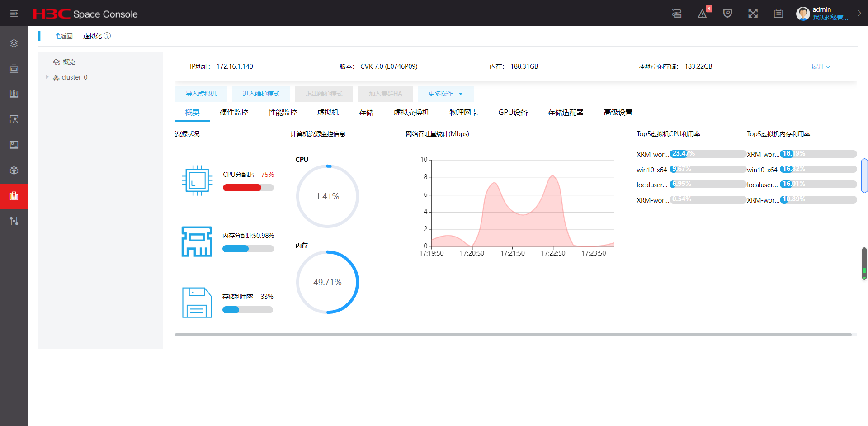The width and height of the screenshot is (868, 426).
Task: Open the highlighted red sidebar icon
Action: coord(14,196)
